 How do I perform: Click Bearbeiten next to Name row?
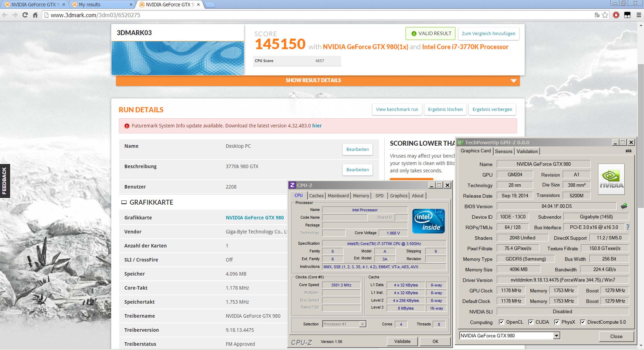[x=357, y=149]
